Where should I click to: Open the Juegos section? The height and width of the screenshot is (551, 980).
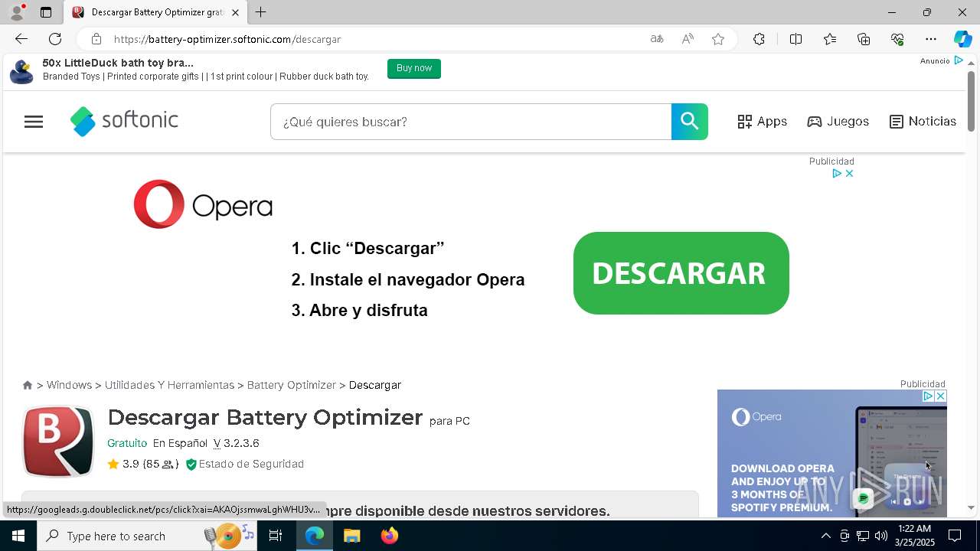pos(838,122)
